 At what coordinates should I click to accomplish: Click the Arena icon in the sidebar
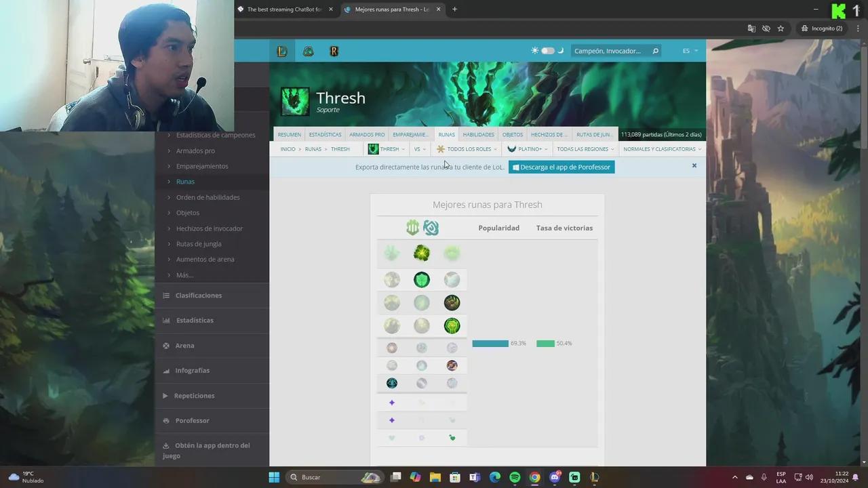[x=166, y=346]
